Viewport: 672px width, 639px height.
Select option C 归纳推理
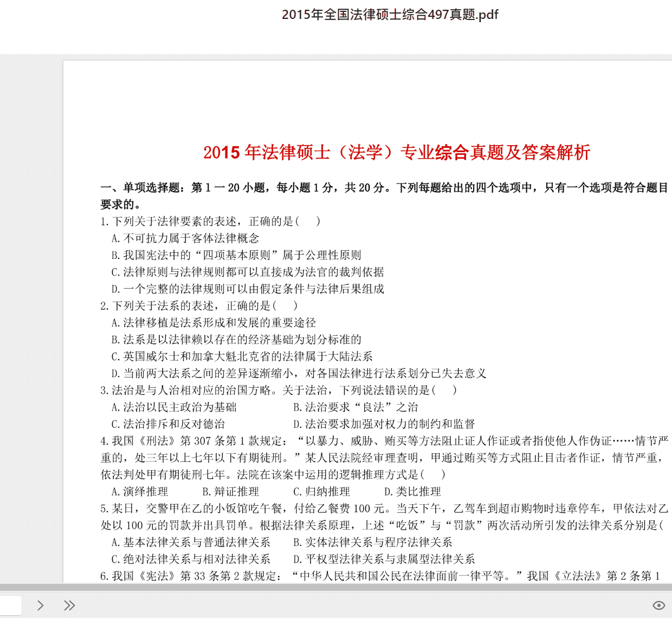coord(322,492)
